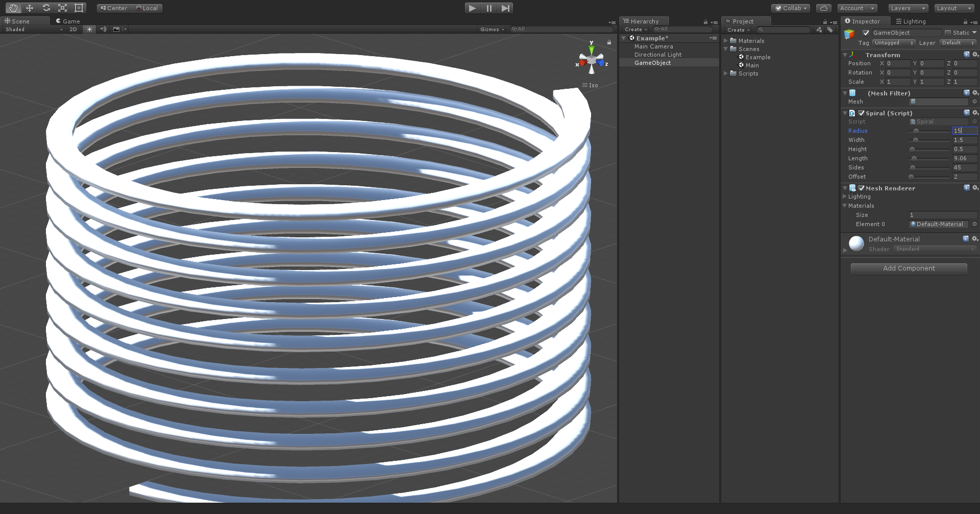Open Project Create menu

738,30
